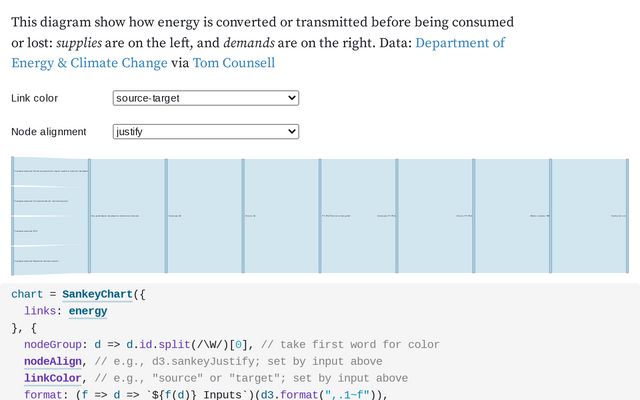Viewport: 640px width, 400px height.
Task: Select the topmost source node in the Sankey chart
Action: pos(13,171)
